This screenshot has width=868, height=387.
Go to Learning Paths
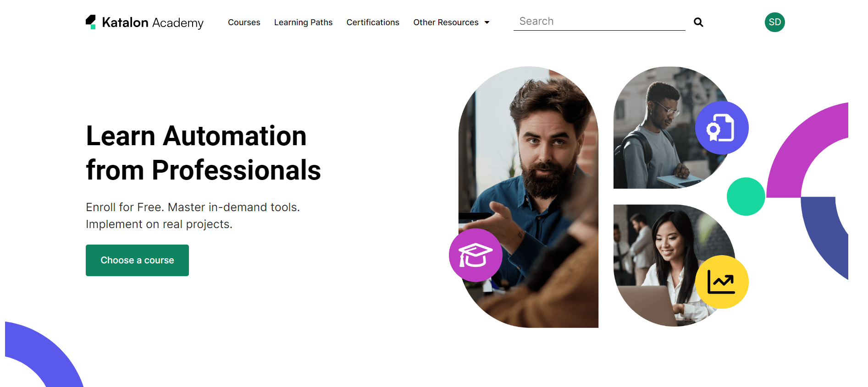303,22
